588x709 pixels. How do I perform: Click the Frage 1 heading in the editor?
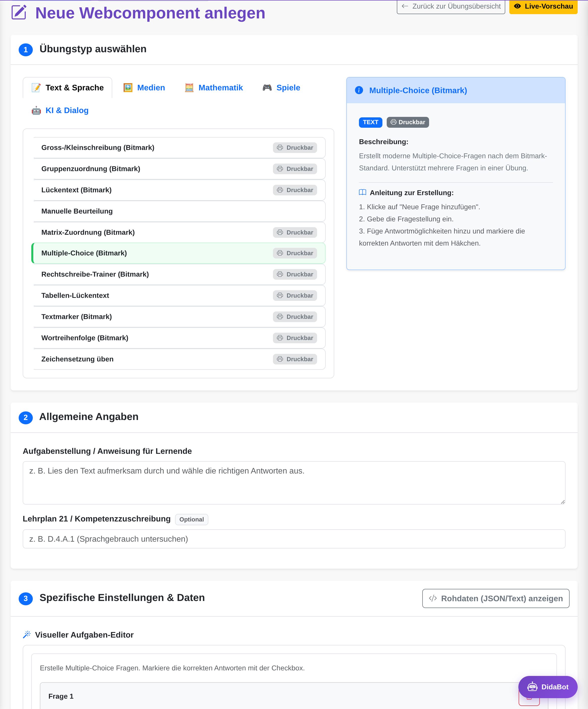pyautogui.click(x=61, y=696)
